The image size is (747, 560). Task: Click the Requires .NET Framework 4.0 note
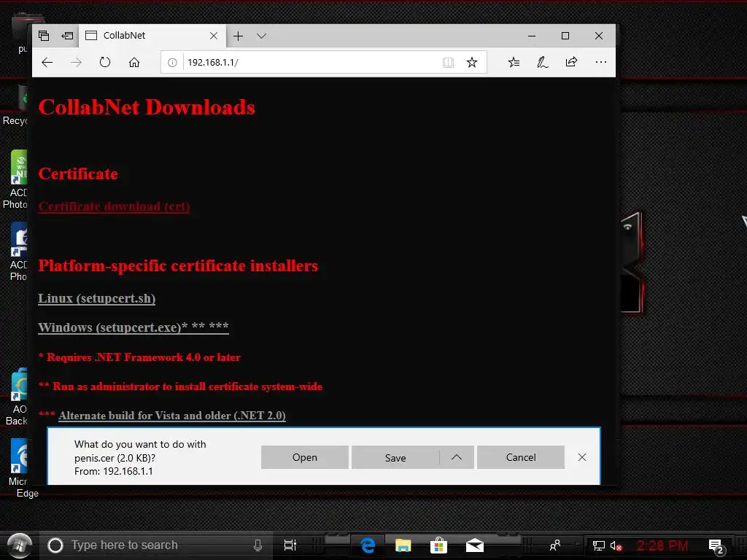coord(139,357)
